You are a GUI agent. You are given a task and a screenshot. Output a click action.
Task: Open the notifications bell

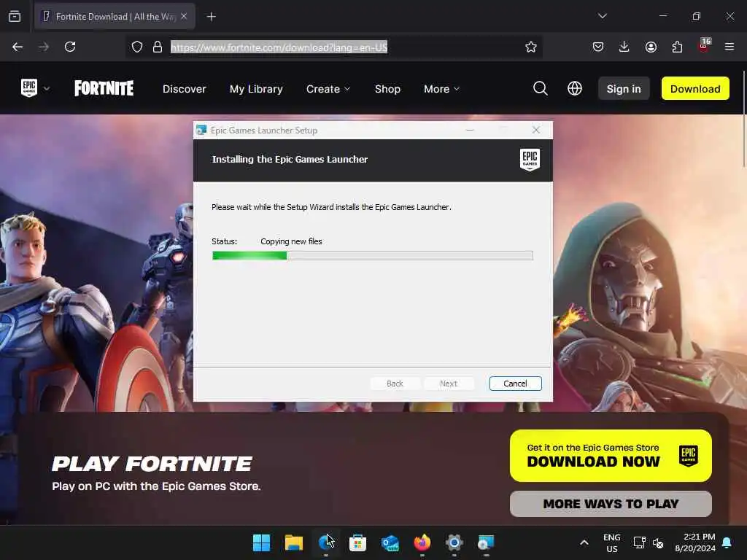click(x=727, y=542)
